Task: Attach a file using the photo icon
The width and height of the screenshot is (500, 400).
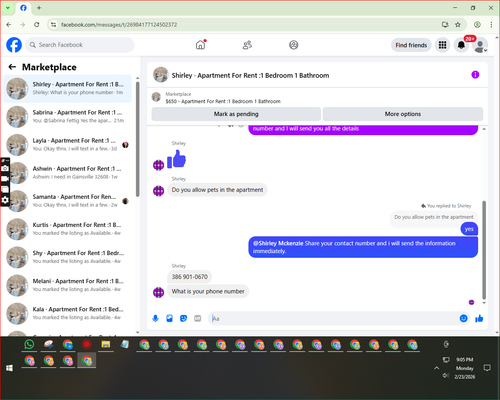Action: 169,318
